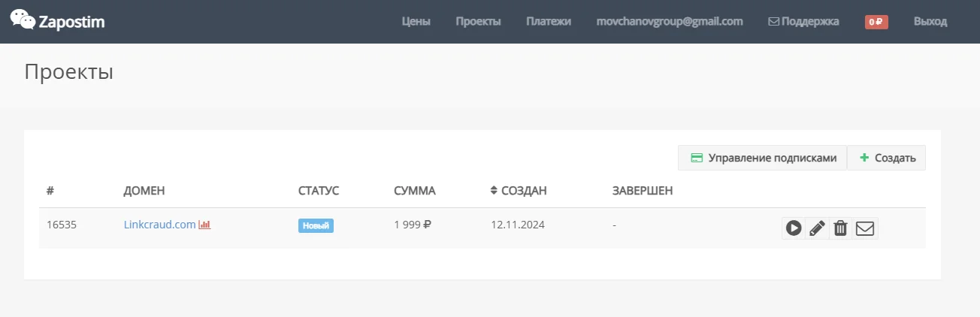980x317 pixels.
Task: Click the blue Новый status badge
Action: 316,225
